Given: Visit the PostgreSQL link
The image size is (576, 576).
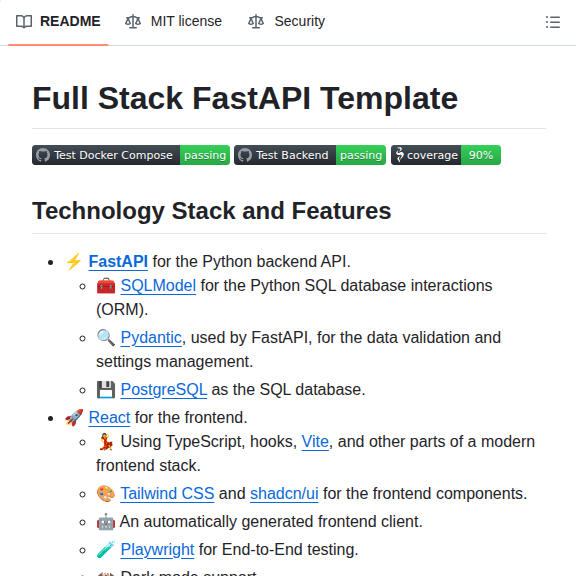Looking at the screenshot, I should tap(164, 389).
